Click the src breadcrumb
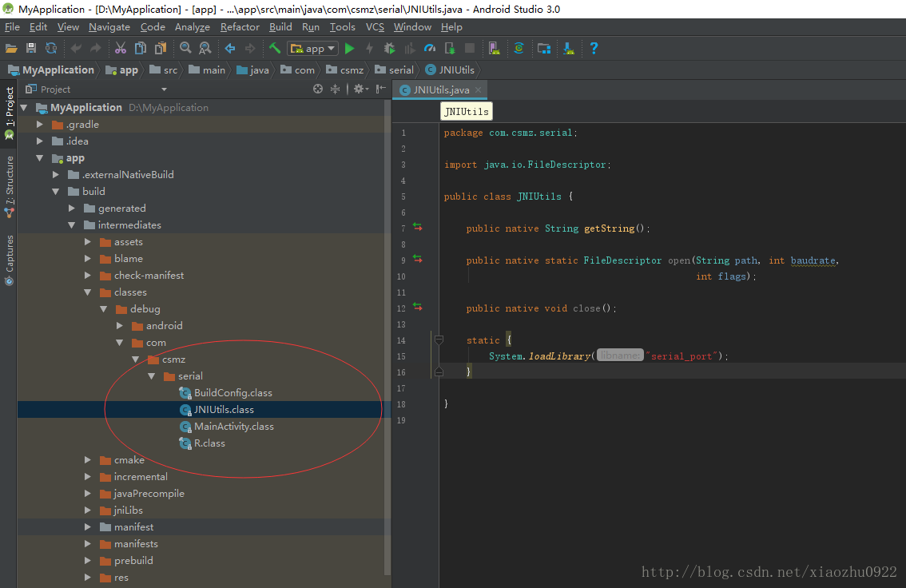906x588 pixels. [x=164, y=70]
